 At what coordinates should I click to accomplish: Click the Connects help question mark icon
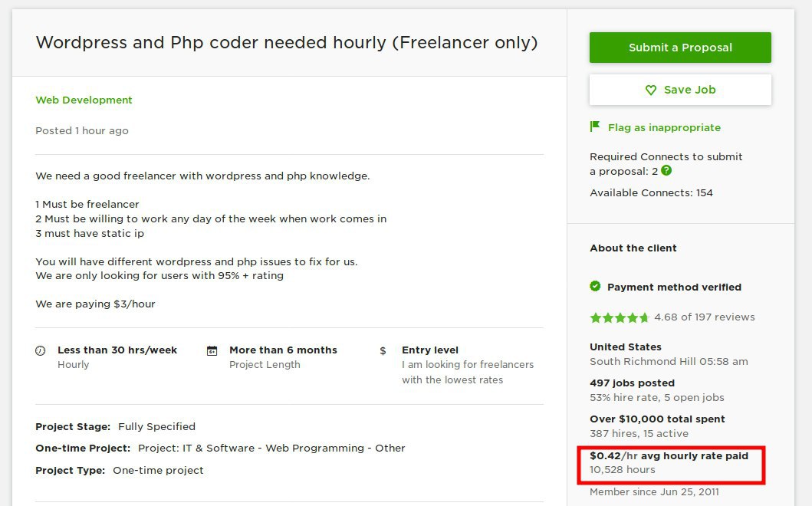pos(666,171)
